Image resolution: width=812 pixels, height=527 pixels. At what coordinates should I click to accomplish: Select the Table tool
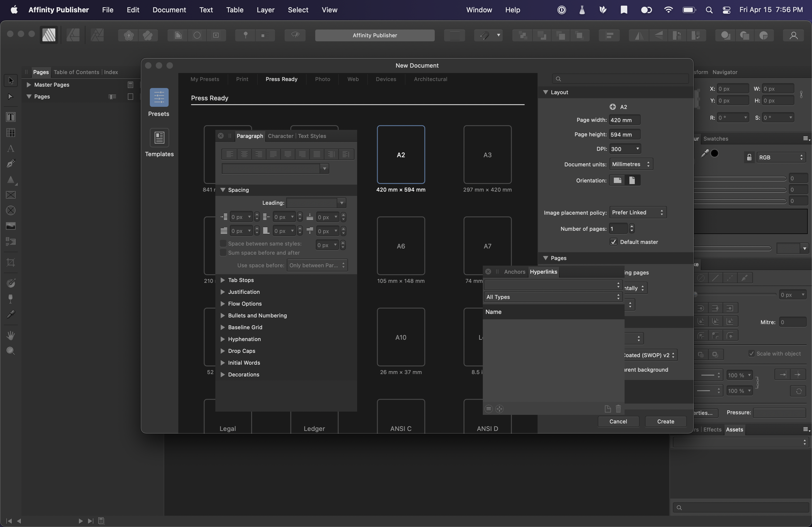click(10, 133)
